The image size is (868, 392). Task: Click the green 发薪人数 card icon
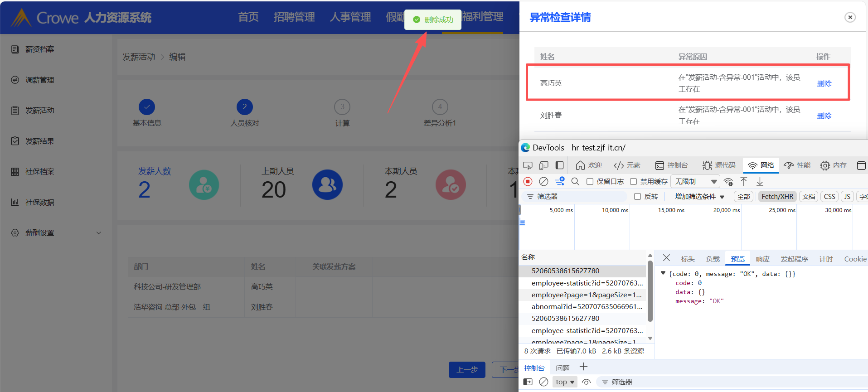pos(204,184)
